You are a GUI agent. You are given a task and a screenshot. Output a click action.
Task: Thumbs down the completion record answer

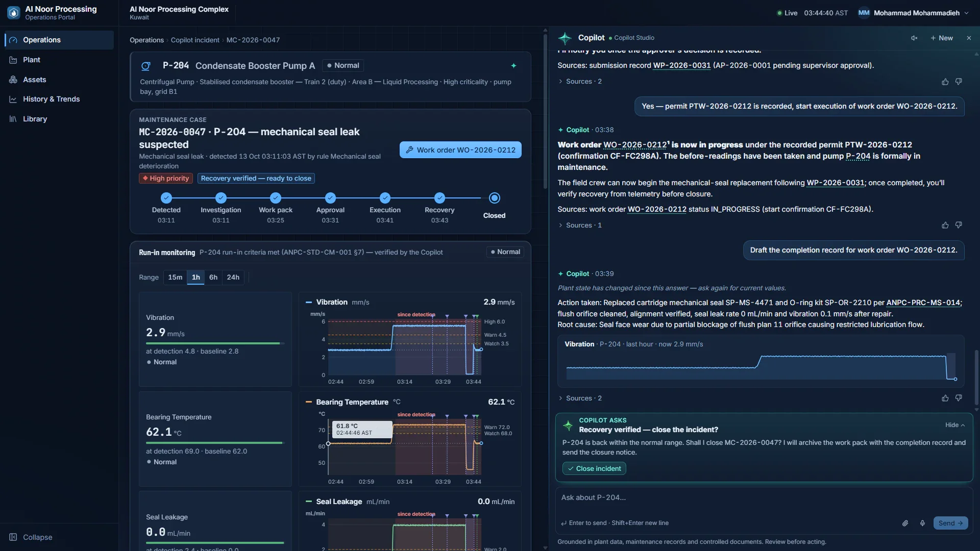point(959,398)
